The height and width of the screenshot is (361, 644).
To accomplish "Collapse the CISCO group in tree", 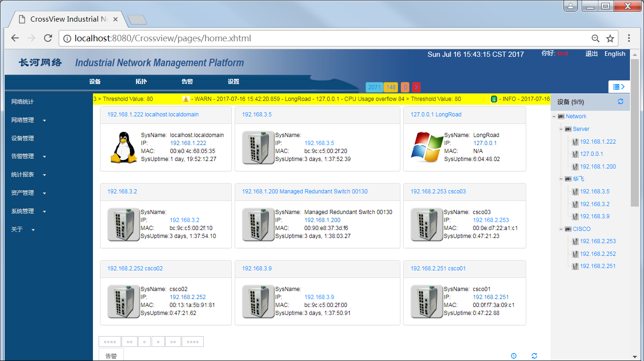I will (x=561, y=229).
